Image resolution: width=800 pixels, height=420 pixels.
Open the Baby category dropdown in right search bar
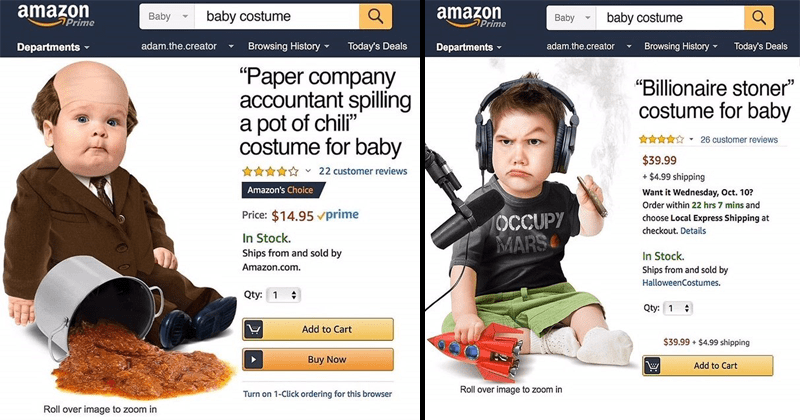pyautogui.click(x=571, y=18)
